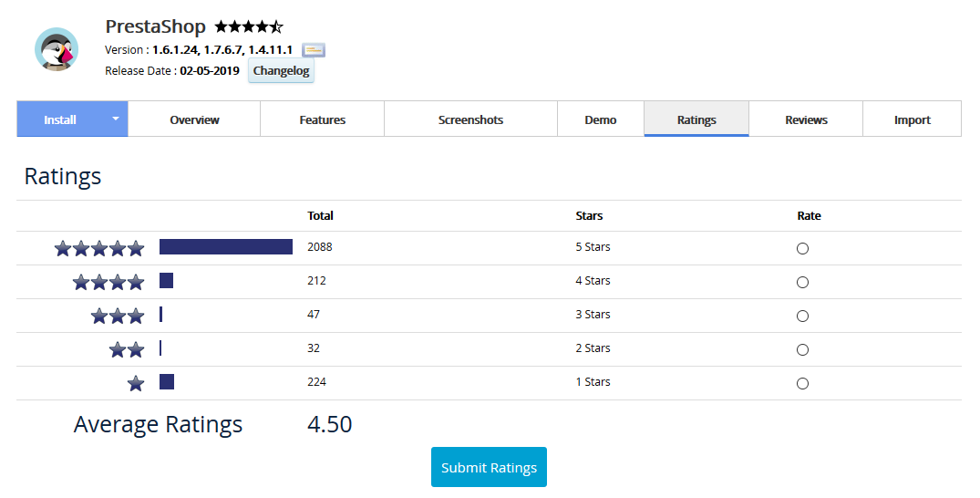Click the total count 224

coord(316,382)
